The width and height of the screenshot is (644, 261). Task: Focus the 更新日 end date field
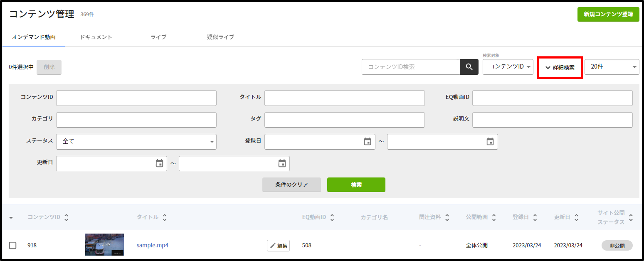tap(234, 163)
